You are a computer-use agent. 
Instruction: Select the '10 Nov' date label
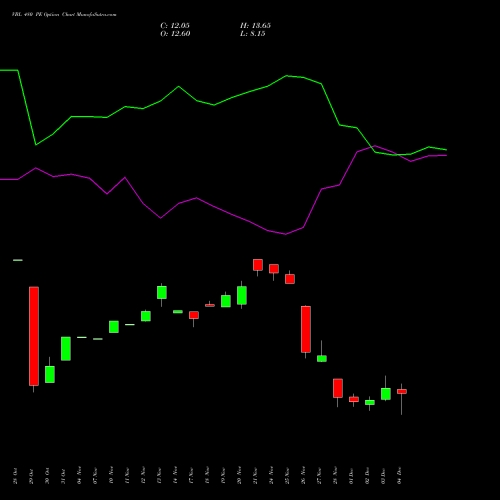point(111,475)
